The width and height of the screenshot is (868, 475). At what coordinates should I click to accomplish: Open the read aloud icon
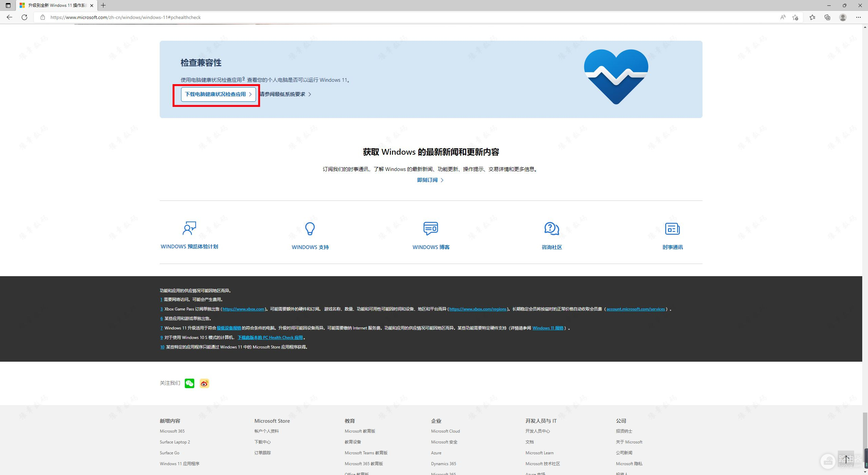783,17
